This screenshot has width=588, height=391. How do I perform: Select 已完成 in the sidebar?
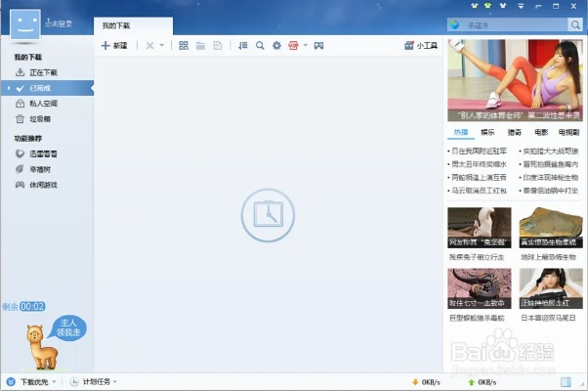pos(47,88)
